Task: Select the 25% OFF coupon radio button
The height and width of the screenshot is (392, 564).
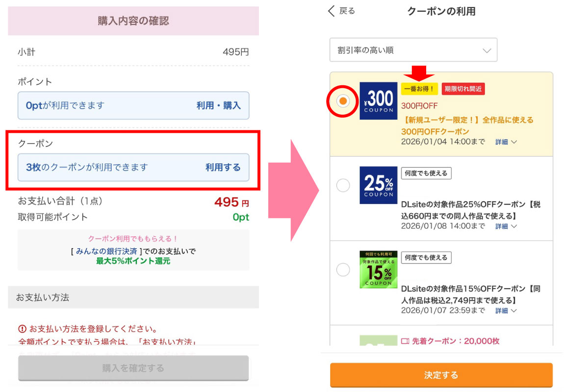Action: 343,185
